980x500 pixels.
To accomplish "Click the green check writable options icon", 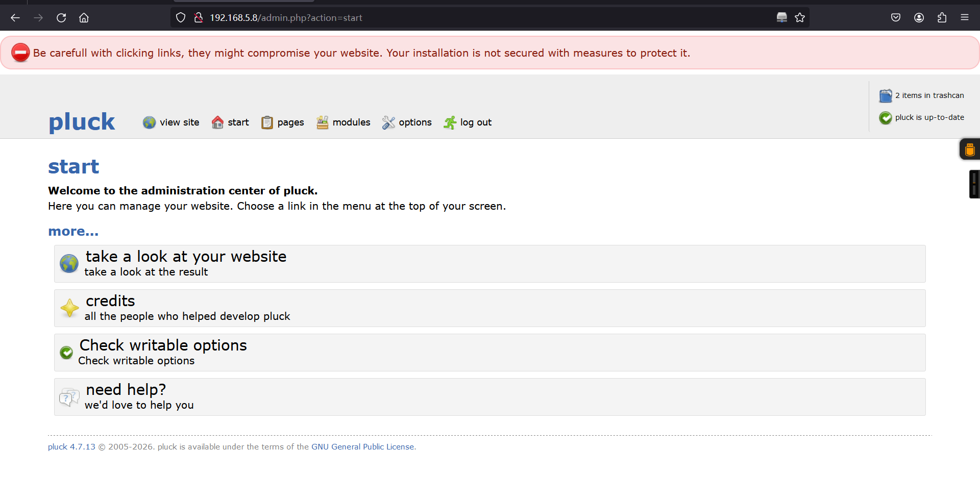I will [66, 353].
